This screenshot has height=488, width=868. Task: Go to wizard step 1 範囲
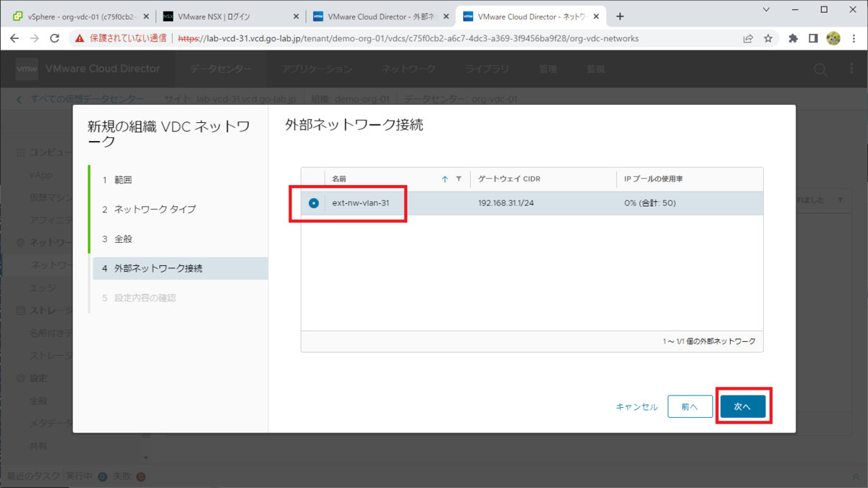click(x=117, y=180)
